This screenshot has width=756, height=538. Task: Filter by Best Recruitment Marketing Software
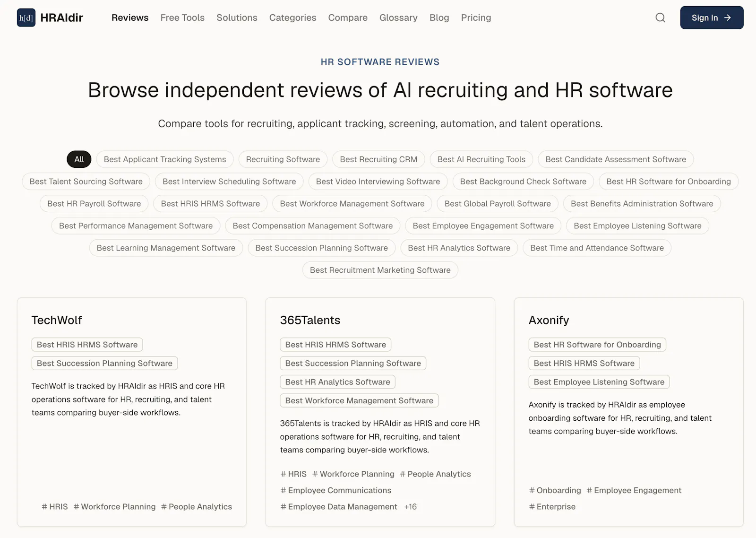380,270
